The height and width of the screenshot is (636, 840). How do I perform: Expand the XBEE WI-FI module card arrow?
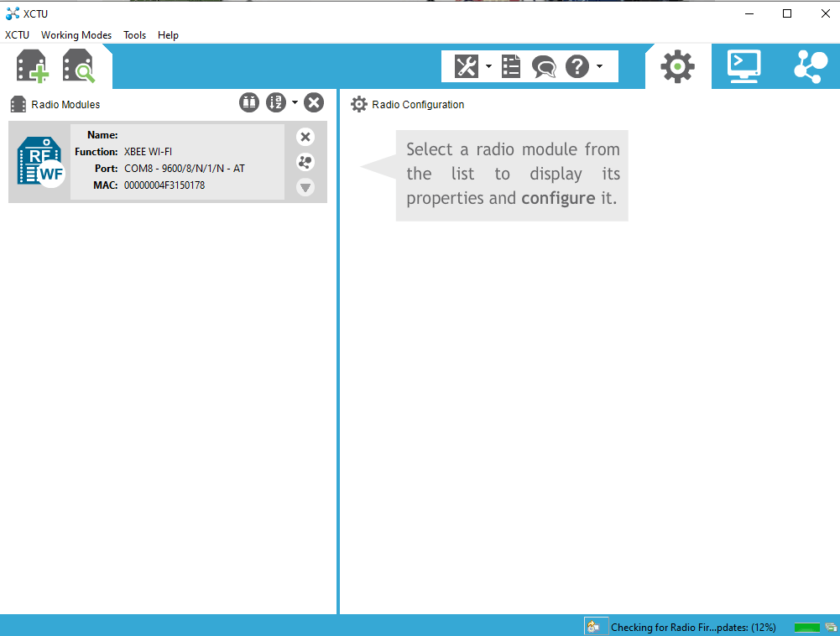(x=305, y=187)
